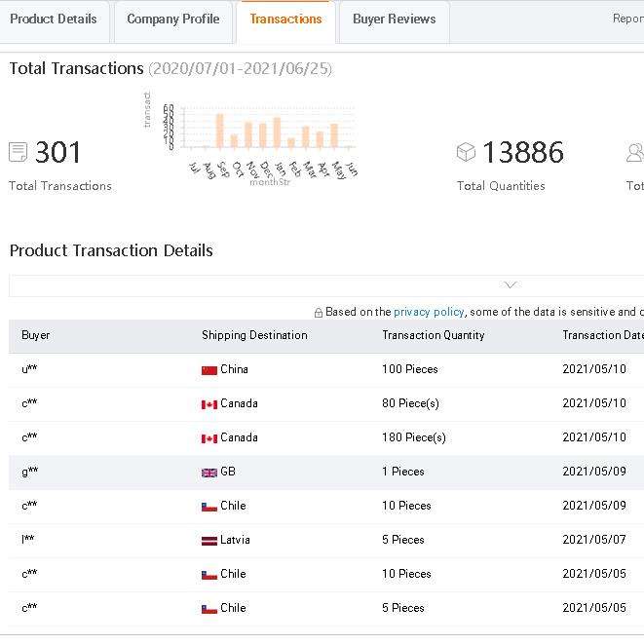Open the Product Details tab
The width and height of the screenshot is (644, 644).
click(x=54, y=19)
